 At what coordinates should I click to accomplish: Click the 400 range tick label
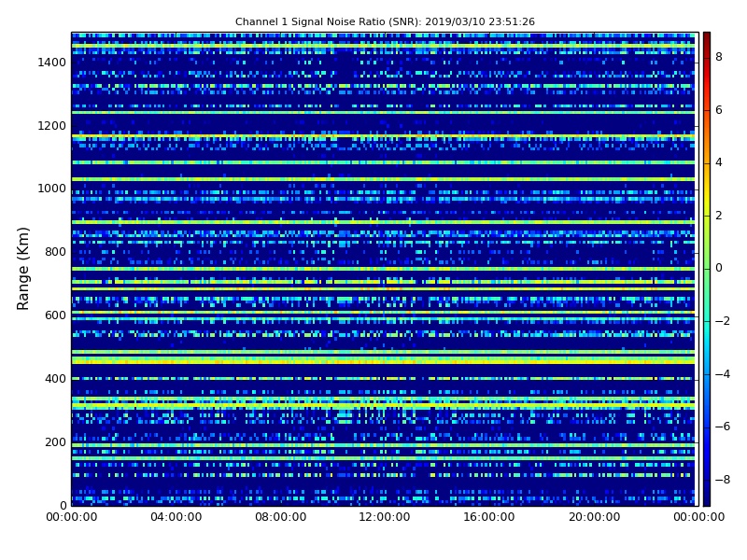pos(55,379)
